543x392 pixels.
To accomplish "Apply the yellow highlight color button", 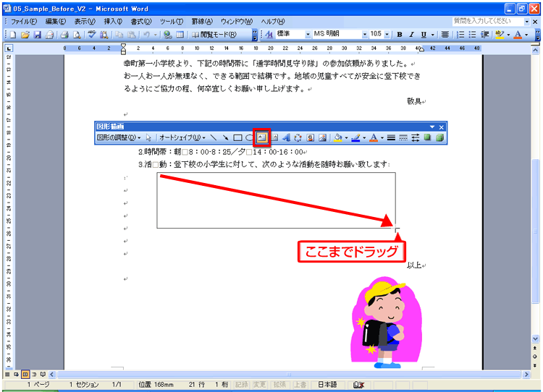I will pos(500,34).
